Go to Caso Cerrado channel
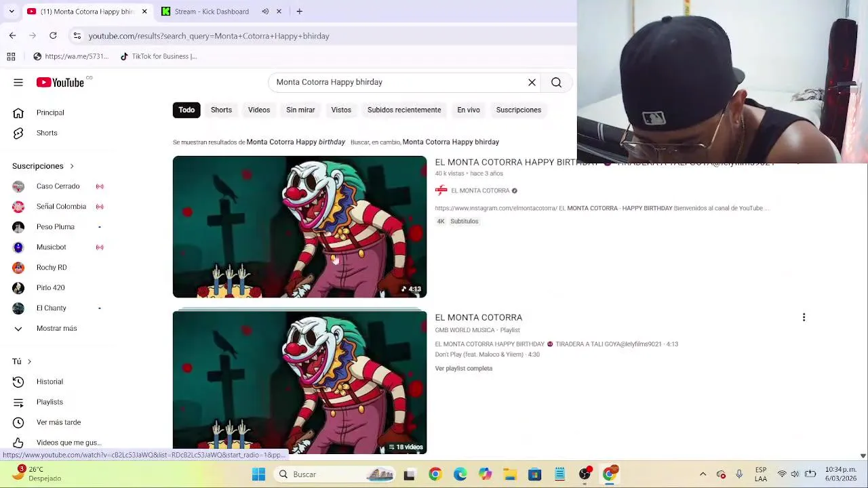Screen dimensions: 868x488 tap(58, 186)
